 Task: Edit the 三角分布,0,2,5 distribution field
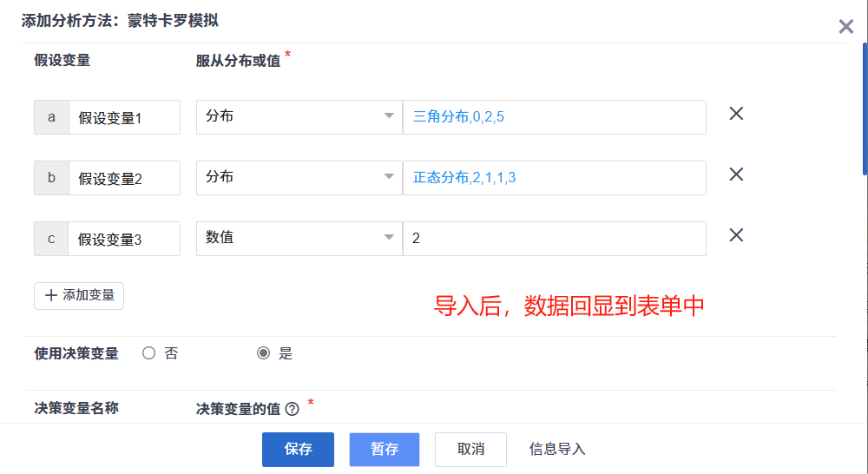pos(554,116)
